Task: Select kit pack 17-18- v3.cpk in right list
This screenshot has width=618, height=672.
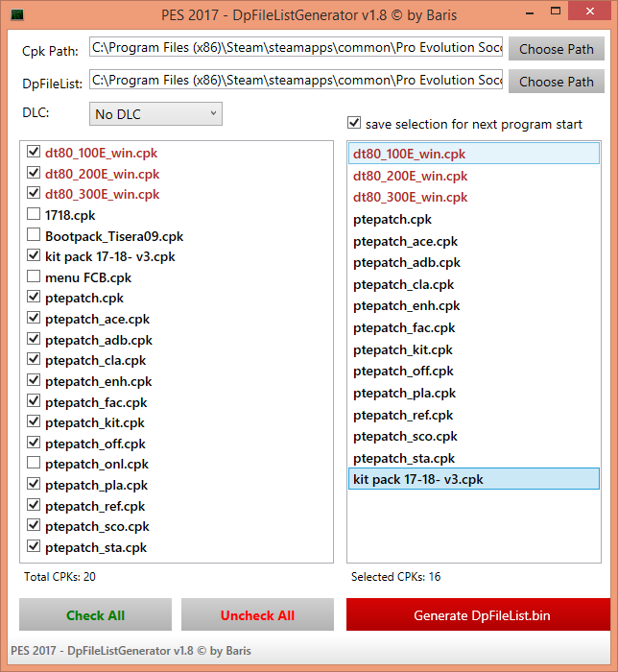Action: [474, 479]
